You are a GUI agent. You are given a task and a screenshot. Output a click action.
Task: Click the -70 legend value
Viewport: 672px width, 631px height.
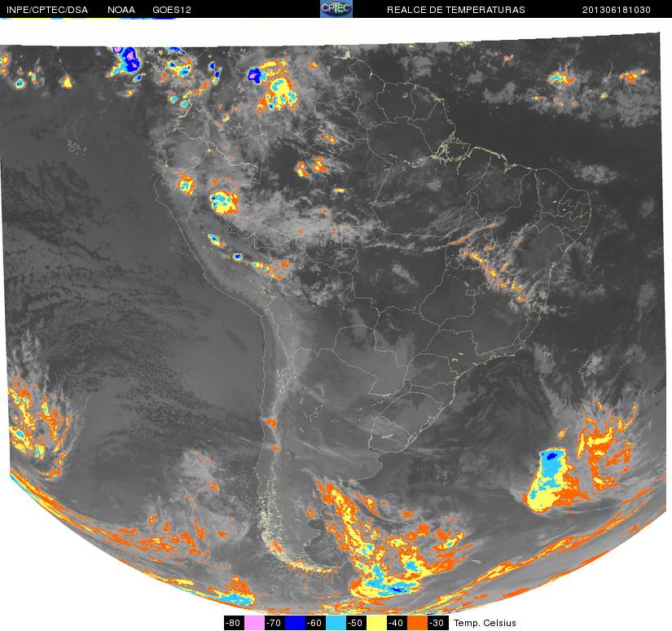(275, 623)
